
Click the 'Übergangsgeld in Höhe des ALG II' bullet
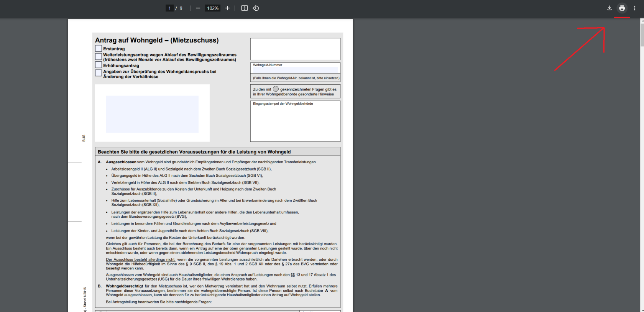187,176
